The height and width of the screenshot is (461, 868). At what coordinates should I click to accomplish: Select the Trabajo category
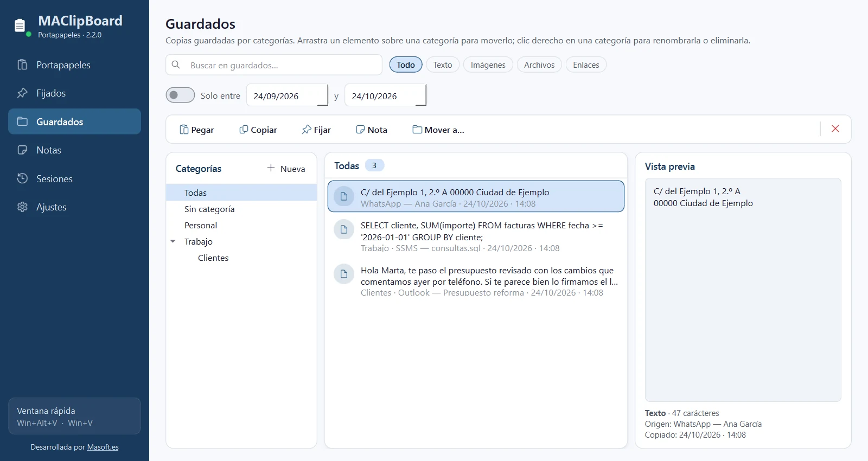241,241
